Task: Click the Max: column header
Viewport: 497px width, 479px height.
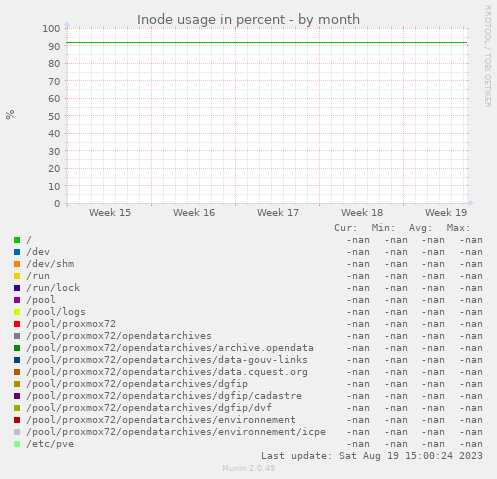Action: pos(458,228)
